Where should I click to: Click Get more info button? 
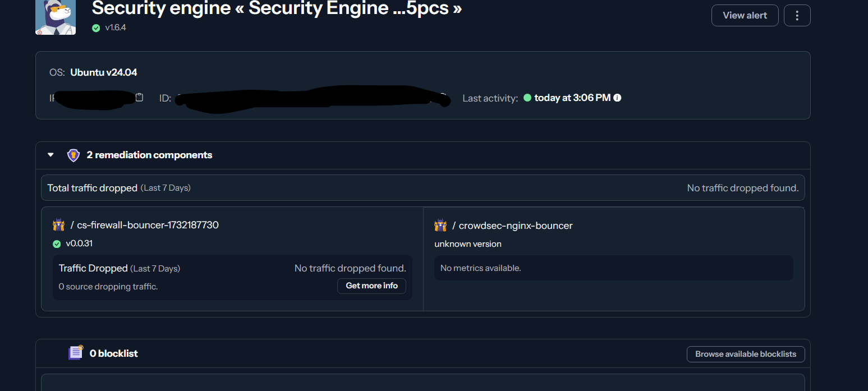(371, 286)
